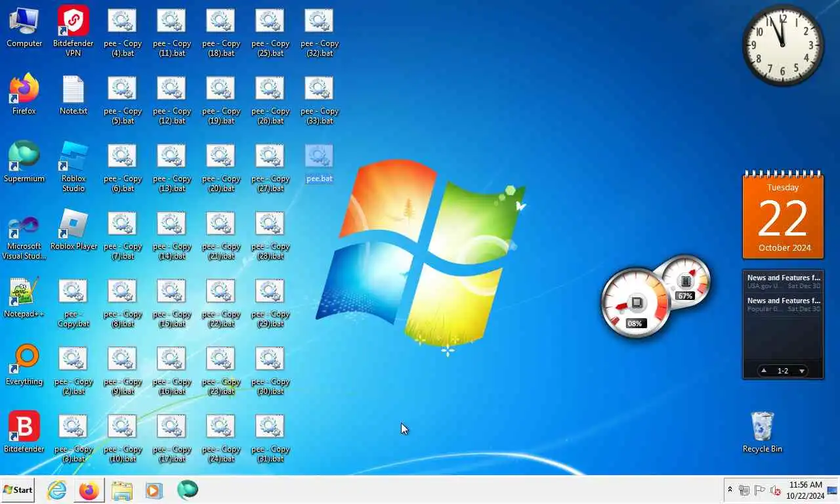Viewport: 840px width, 504px height.
Task: Select pee - Copy (9).bat
Action: [x=123, y=371]
